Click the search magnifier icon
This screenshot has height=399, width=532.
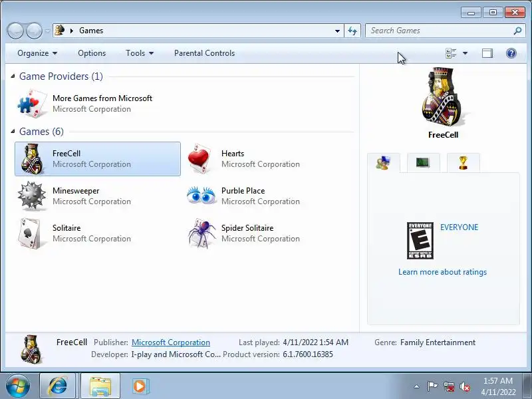pyautogui.click(x=518, y=31)
